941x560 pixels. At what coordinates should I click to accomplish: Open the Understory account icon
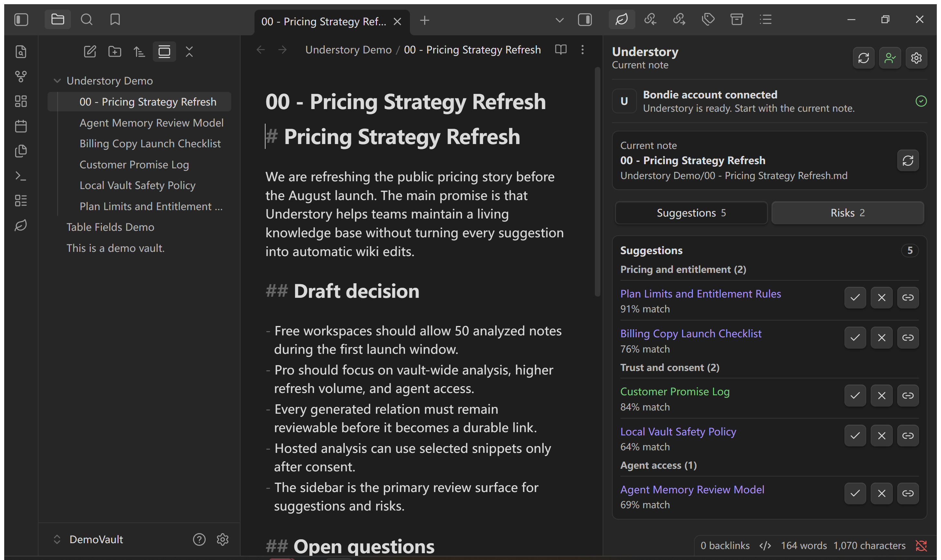(890, 58)
